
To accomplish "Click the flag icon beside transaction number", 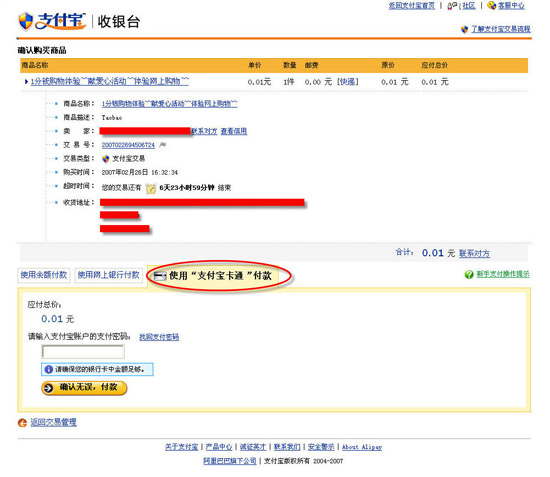I will point(162,145).
